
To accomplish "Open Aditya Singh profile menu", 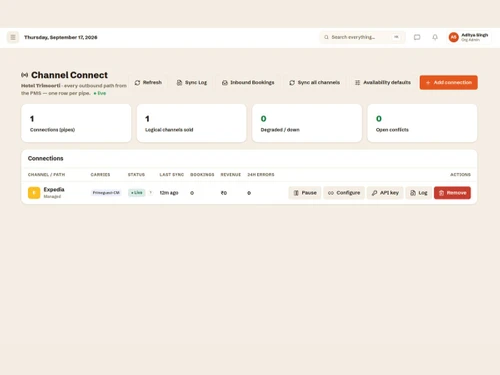I will pos(469,37).
